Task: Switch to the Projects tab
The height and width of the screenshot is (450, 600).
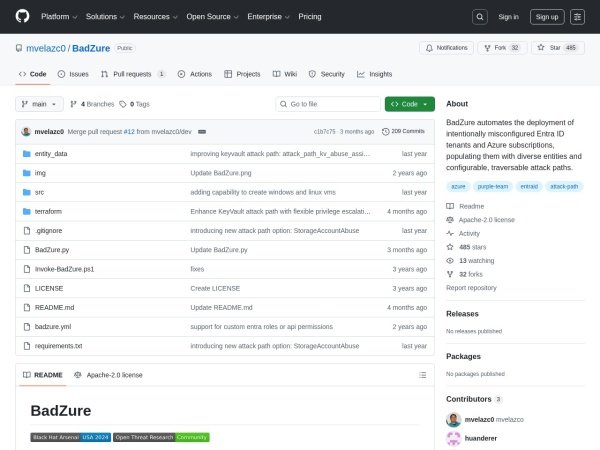Action: [242, 74]
